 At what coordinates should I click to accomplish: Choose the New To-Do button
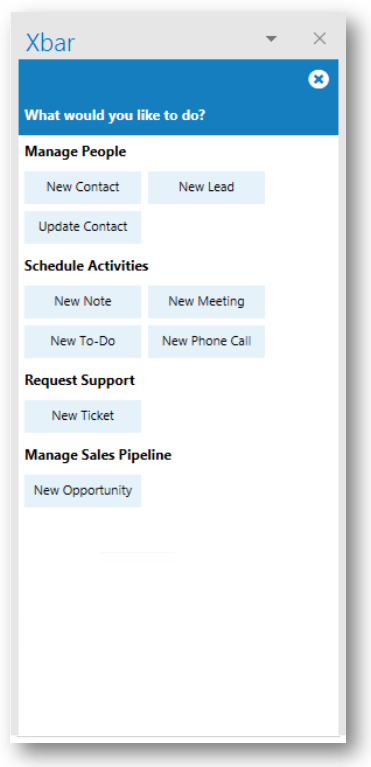tap(83, 341)
